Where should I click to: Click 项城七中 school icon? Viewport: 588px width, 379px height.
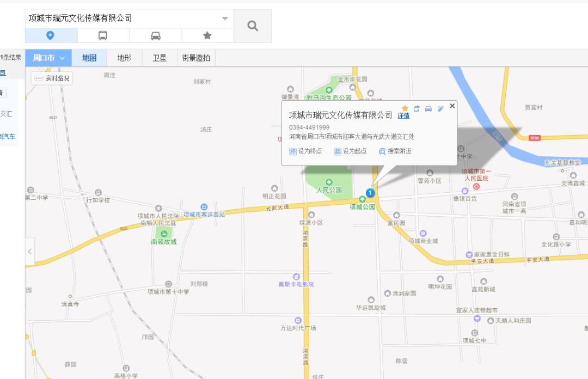(474, 333)
